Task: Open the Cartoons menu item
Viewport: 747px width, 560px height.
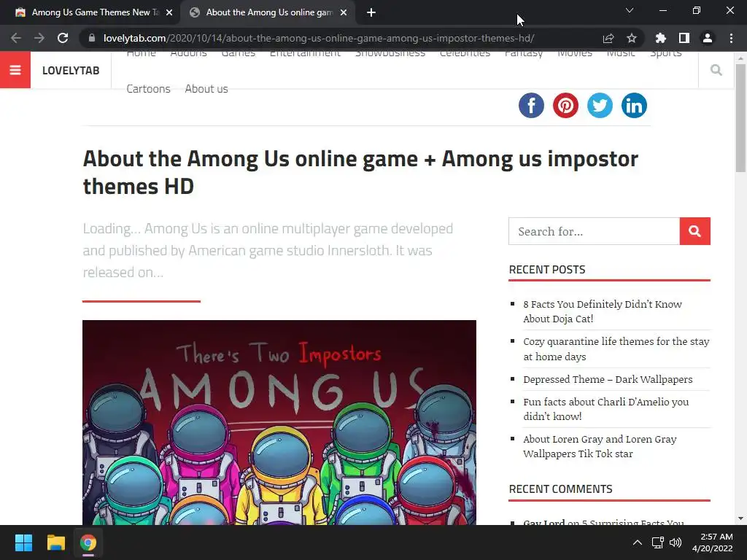Action: pos(148,88)
